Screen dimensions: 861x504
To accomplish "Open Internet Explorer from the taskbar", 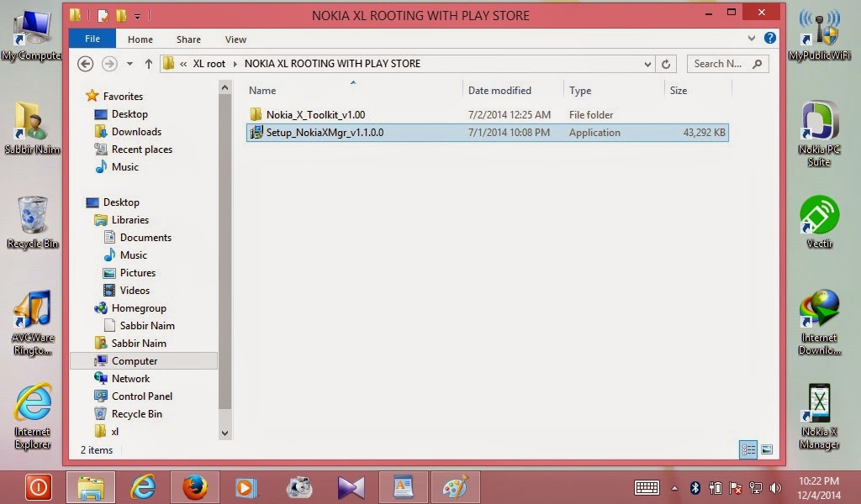I will point(143,487).
